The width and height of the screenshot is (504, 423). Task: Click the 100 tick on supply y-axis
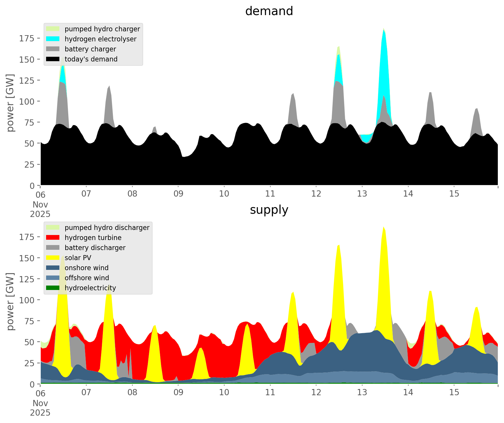click(x=27, y=300)
